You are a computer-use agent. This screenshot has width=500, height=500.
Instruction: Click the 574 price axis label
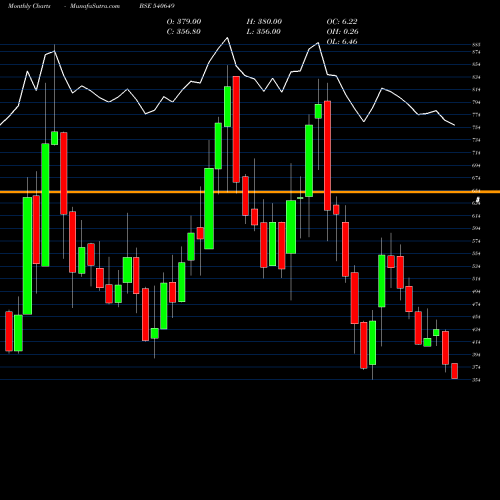476,241
